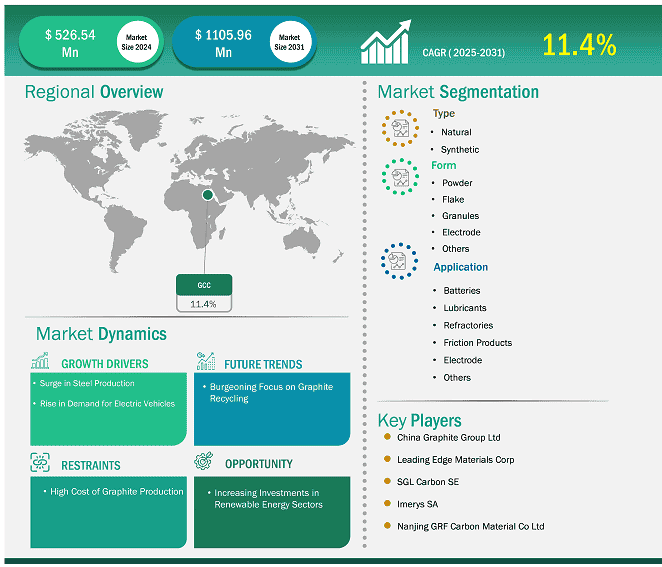
Task: Select the Market Size 2031 badge
Action: pos(290,43)
